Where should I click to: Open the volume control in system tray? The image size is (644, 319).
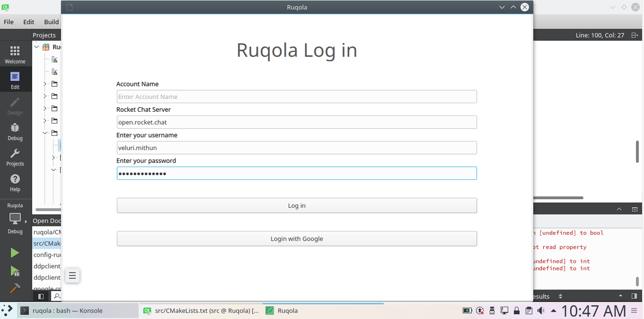541,310
